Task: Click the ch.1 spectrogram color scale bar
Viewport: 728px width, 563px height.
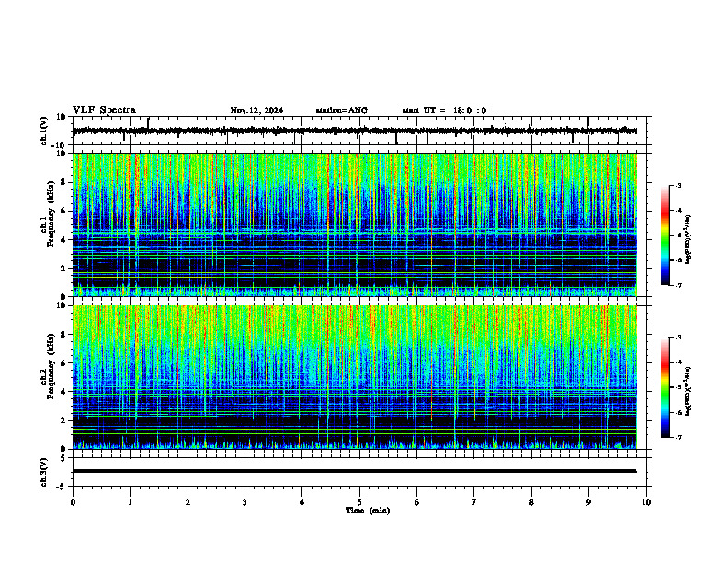Action: (665, 236)
